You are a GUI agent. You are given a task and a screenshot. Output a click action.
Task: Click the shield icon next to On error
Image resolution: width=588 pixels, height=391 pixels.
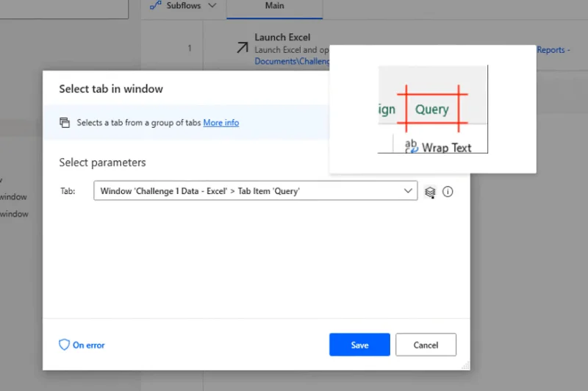tap(64, 345)
